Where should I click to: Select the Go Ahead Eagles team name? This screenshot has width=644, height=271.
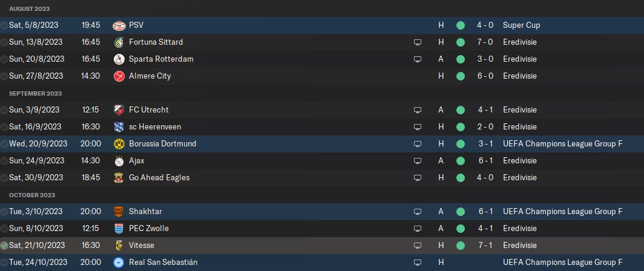point(159,178)
